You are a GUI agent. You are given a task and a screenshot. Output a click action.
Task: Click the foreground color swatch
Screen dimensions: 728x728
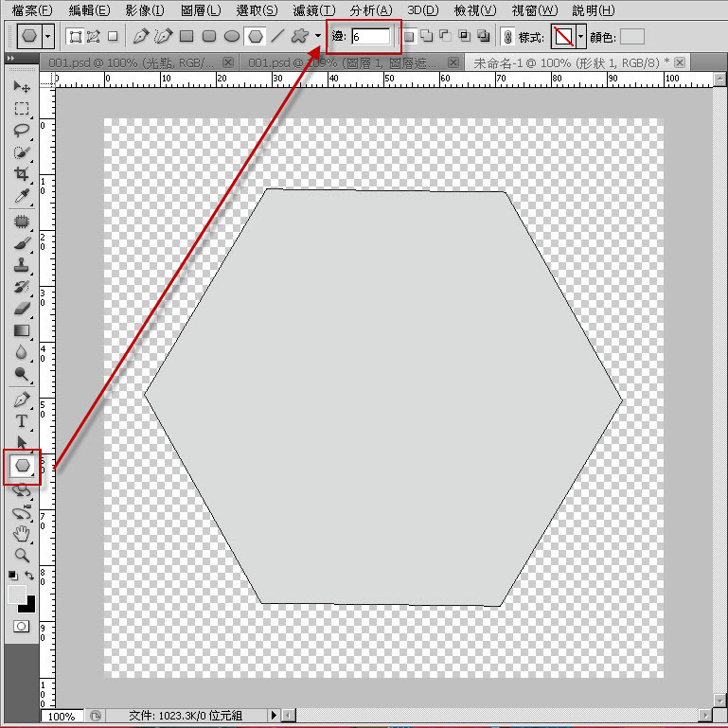pos(17,595)
